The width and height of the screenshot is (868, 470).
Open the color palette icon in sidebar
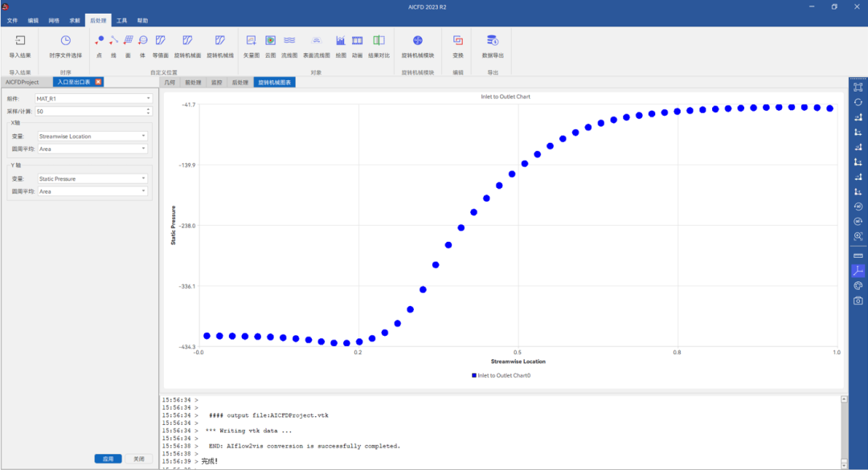858,286
